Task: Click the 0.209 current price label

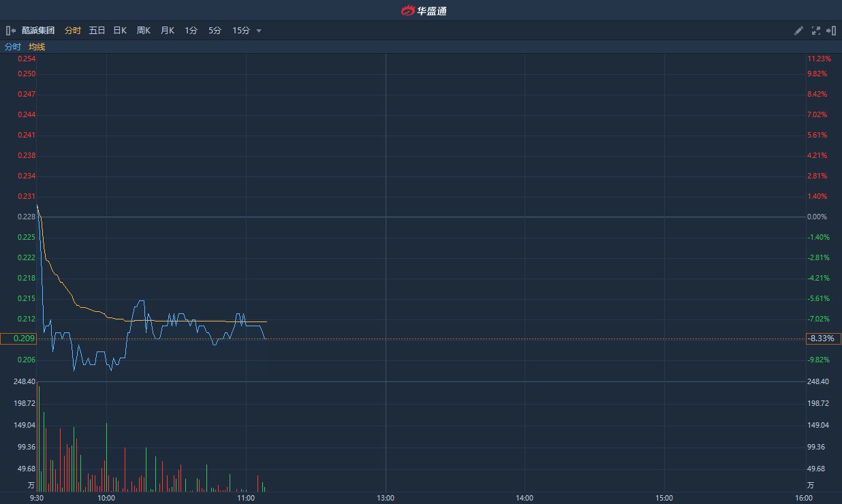Action: click(x=18, y=338)
